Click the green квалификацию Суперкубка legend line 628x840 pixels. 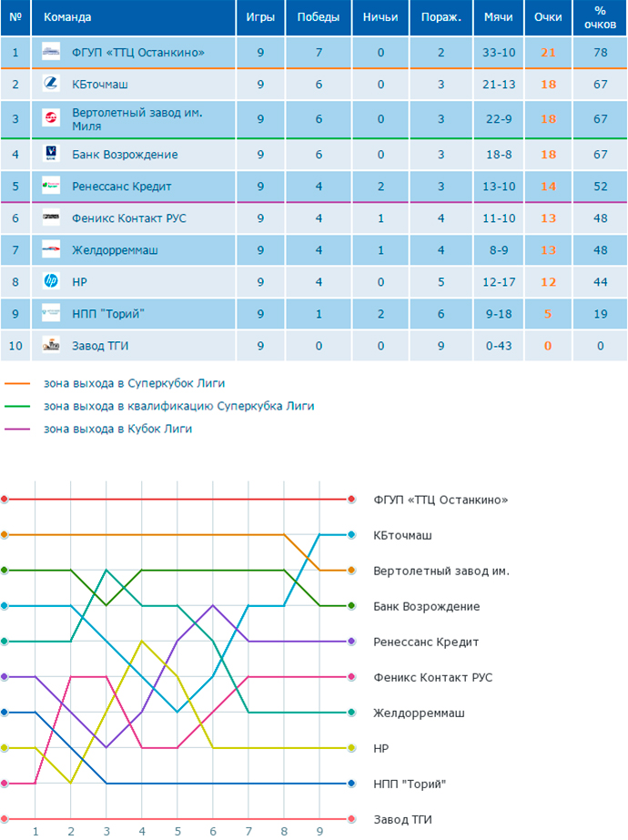(17, 406)
